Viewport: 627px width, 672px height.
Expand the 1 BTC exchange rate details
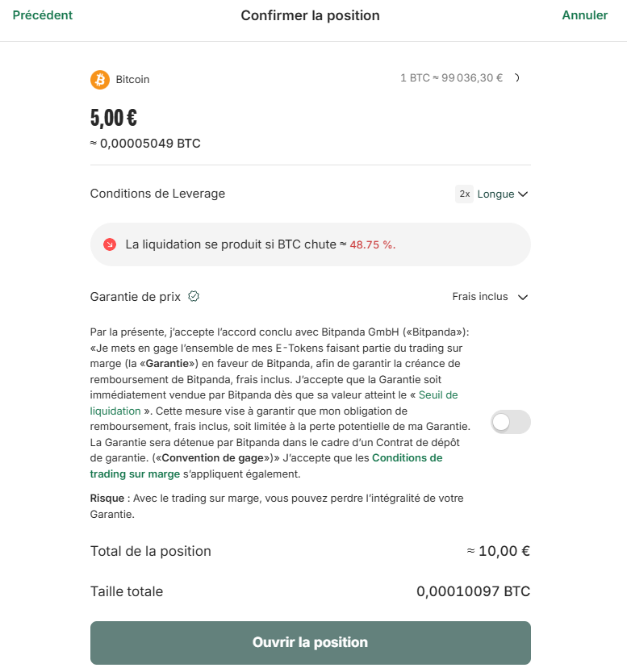point(516,78)
